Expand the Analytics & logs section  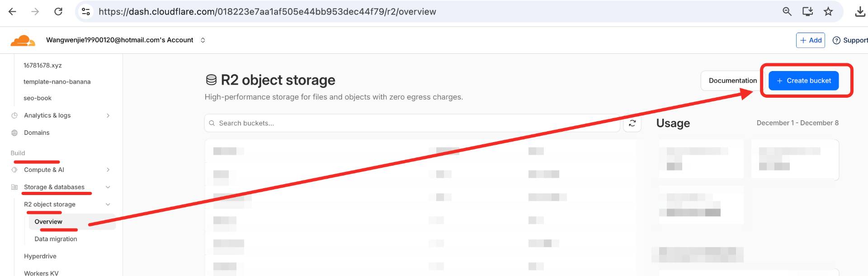pyautogui.click(x=108, y=115)
